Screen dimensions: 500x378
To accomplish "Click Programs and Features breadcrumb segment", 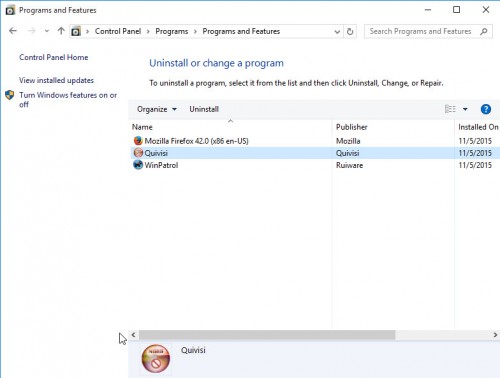I will pyautogui.click(x=241, y=31).
